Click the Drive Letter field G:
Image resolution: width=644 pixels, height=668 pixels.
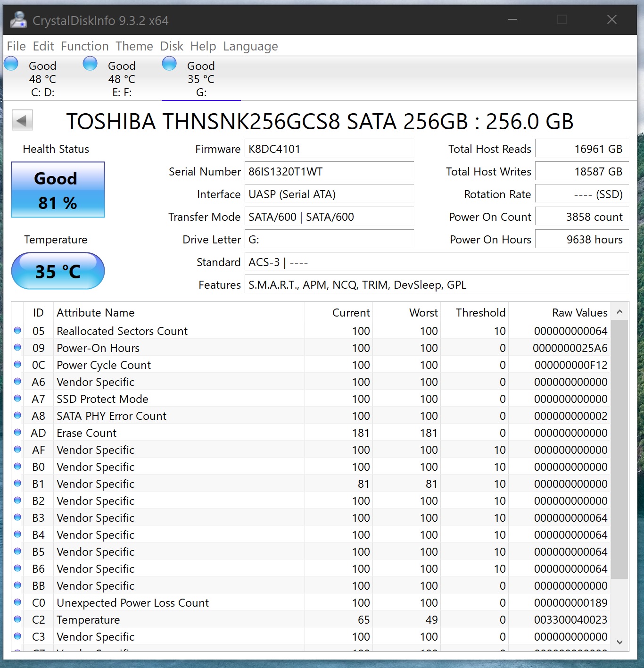[x=329, y=240]
